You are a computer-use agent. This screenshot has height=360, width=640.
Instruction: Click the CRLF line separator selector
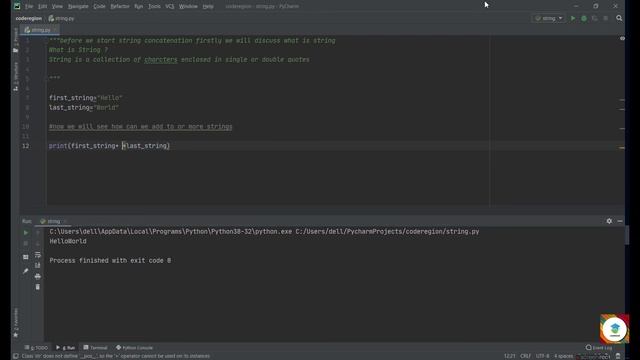click(525, 356)
